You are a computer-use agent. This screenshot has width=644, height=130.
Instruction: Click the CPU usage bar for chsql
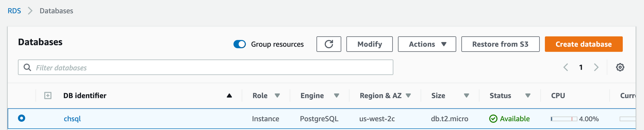click(x=563, y=119)
